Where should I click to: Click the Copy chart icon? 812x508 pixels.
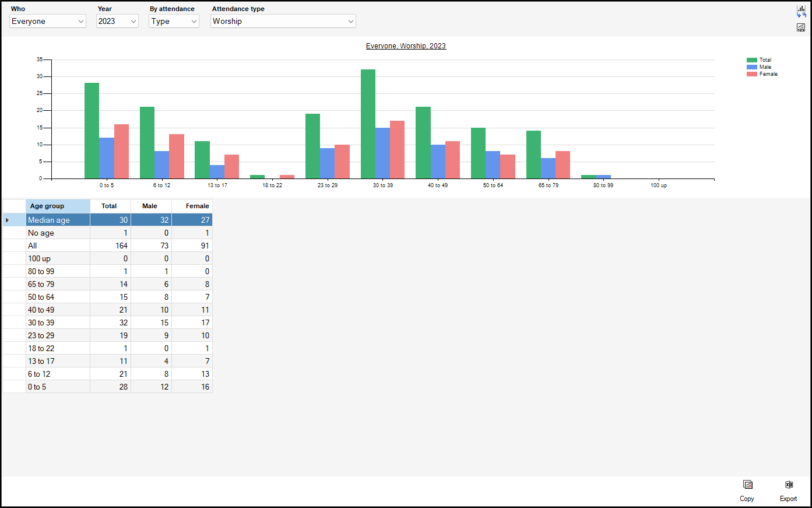pyautogui.click(x=747, y=485)
